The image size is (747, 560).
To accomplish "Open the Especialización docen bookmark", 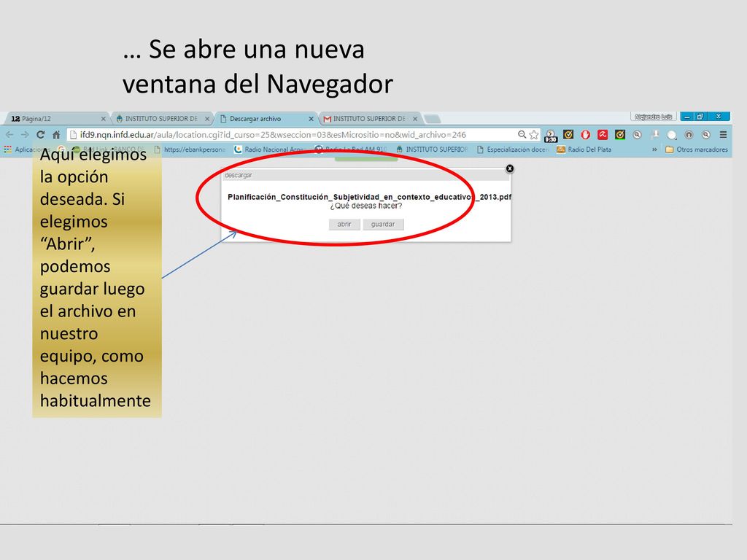I will coord(513,149).
